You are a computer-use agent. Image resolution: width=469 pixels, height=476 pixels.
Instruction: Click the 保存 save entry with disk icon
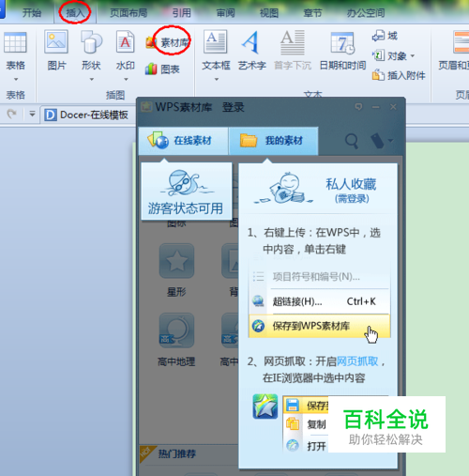pyautogui.click(x=306, y=406)
